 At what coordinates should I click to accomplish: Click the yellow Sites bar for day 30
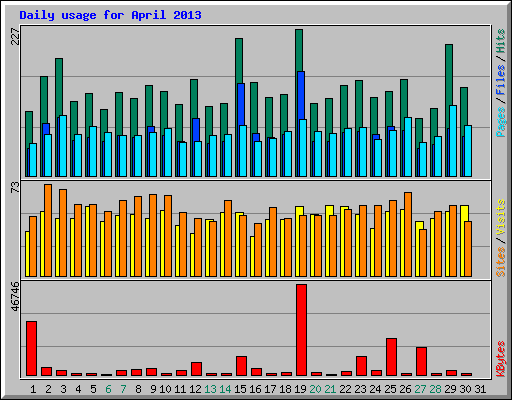pyautogui.click(x=465, y=213)
